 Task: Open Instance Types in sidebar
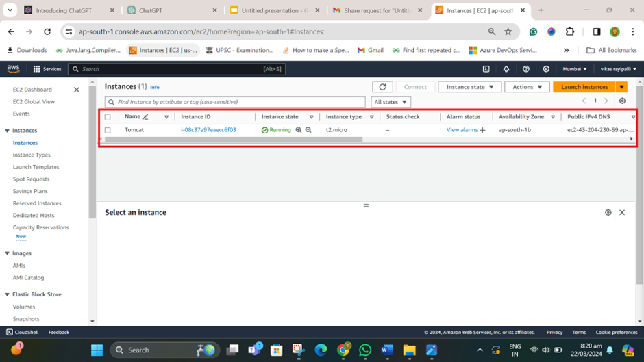pos(32,155)
